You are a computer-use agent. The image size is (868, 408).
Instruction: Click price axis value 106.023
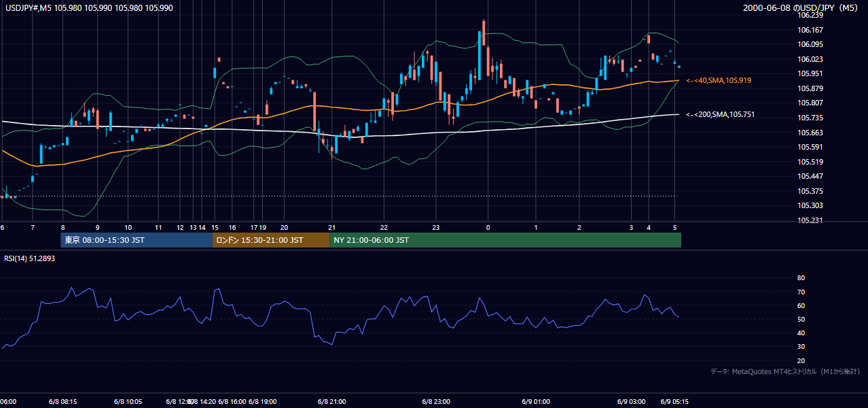pyautogui.click(x=810, y=59)
